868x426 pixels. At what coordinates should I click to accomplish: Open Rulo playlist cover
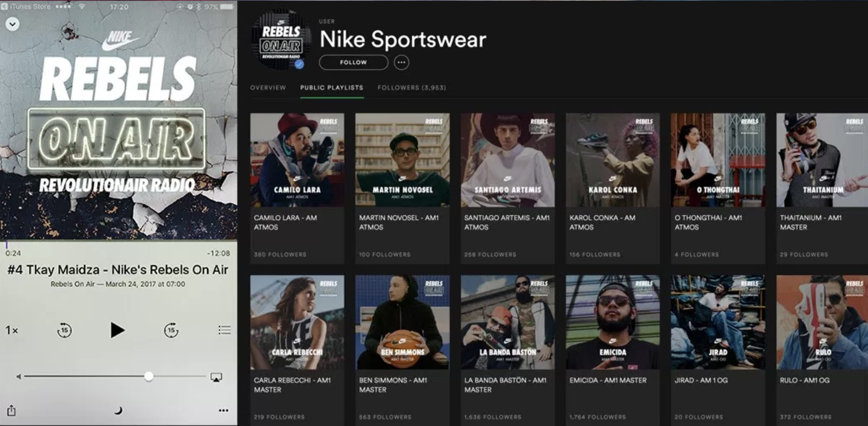(x=822, y=322)
